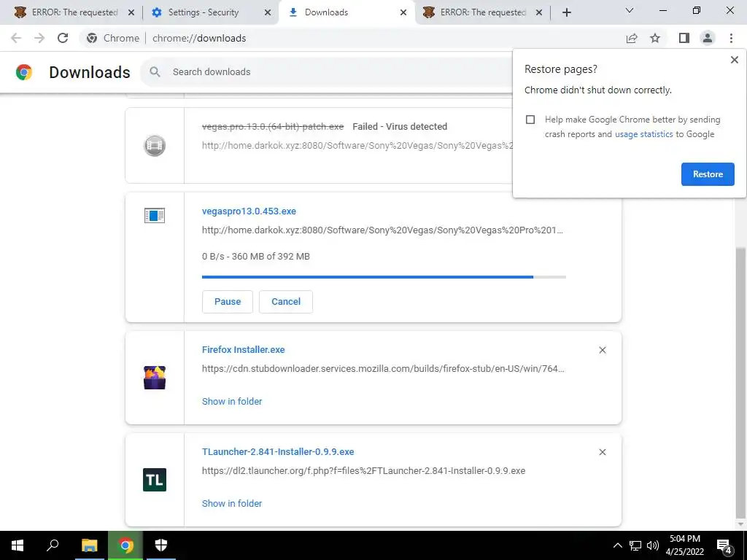Click the search magnifier in Search downloads
The height and width of the screenshot is (560, 747).
click(155, 72)
